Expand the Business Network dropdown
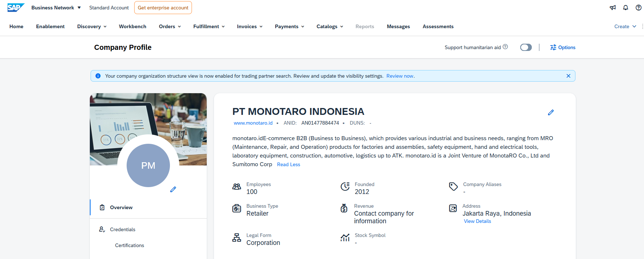644x259 pixels. click(x=56, y=8)
